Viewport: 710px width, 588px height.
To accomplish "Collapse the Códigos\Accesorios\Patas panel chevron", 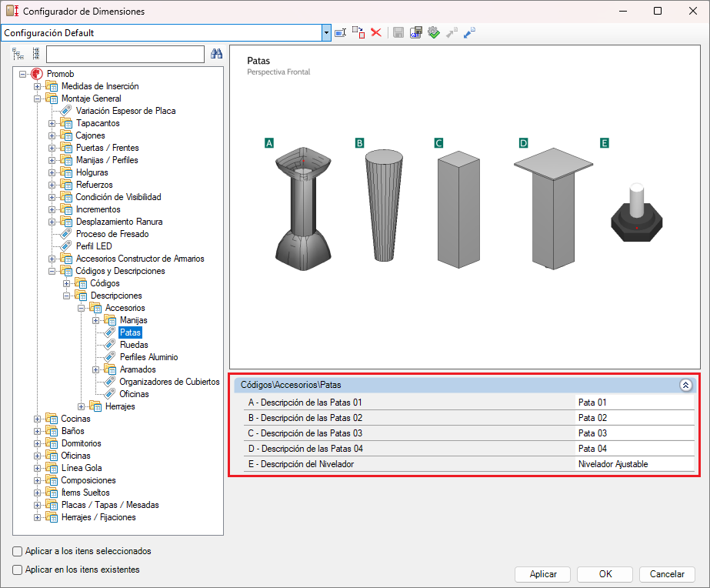I will (685, 385).
